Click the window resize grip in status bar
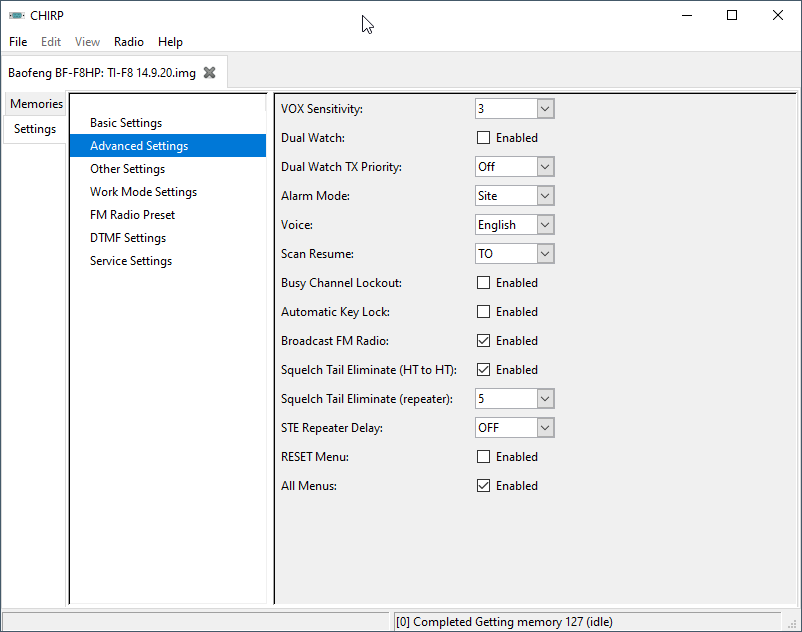The height and width of the screenshot is (632, 802). pyautogui.click(x=793, y=623)
